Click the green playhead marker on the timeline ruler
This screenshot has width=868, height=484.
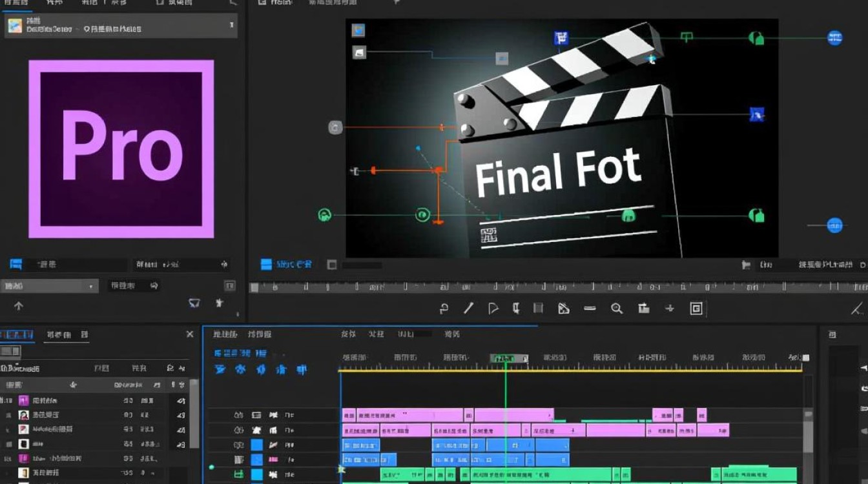point(506,358)
